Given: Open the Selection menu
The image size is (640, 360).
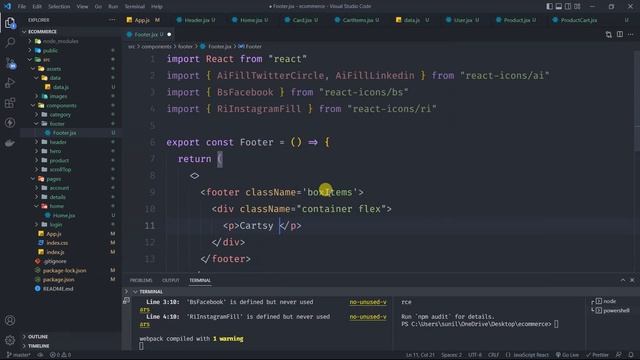Looking at the screenshot, I should point(59,7).
